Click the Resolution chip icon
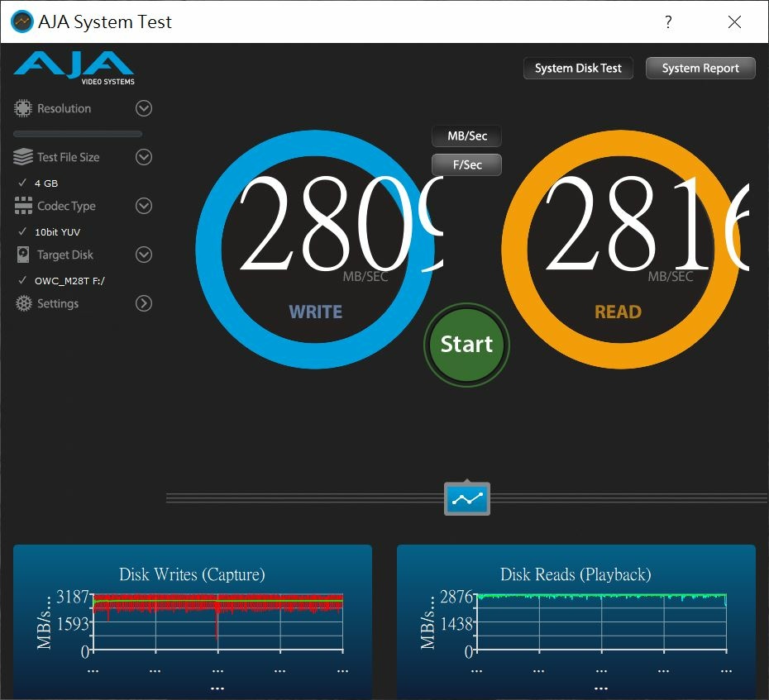This screenshot has height=700, width=769. click(22, 108)
